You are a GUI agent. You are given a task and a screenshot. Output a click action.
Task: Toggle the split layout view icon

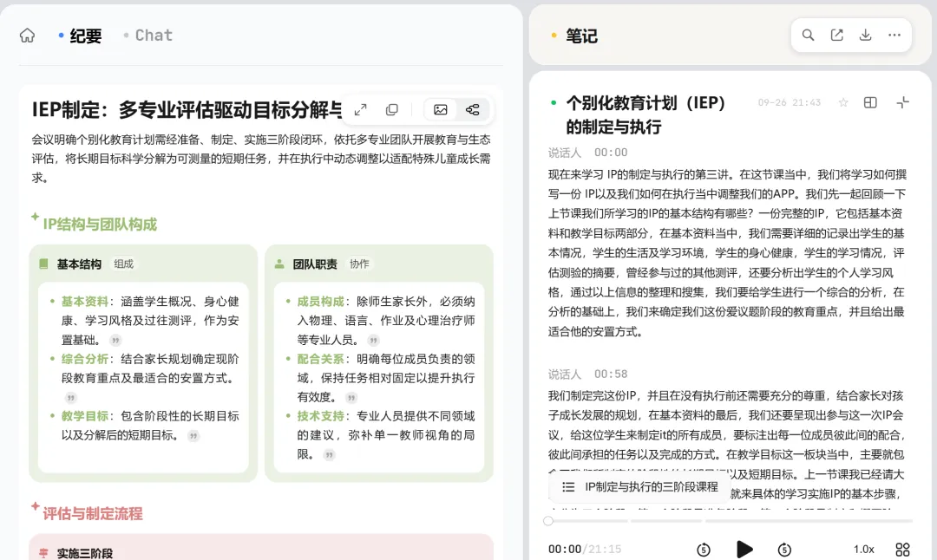tap(871, 102)
